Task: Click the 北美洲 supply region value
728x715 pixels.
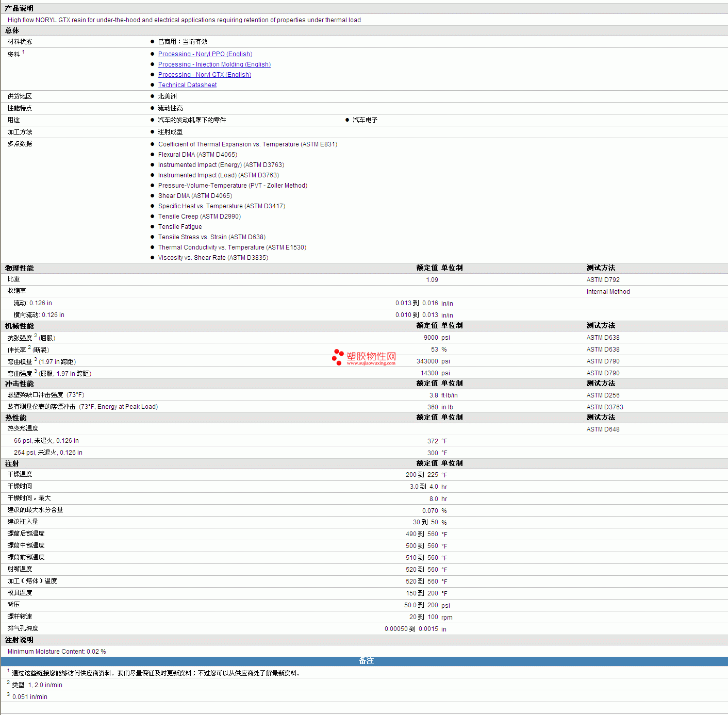Action: [x=167, y=96]
